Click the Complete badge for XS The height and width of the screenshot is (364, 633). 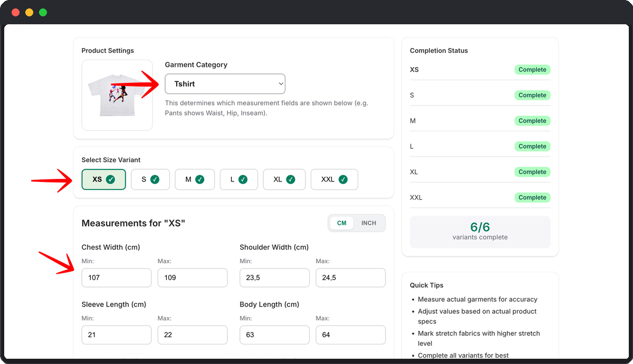(532, 70)
